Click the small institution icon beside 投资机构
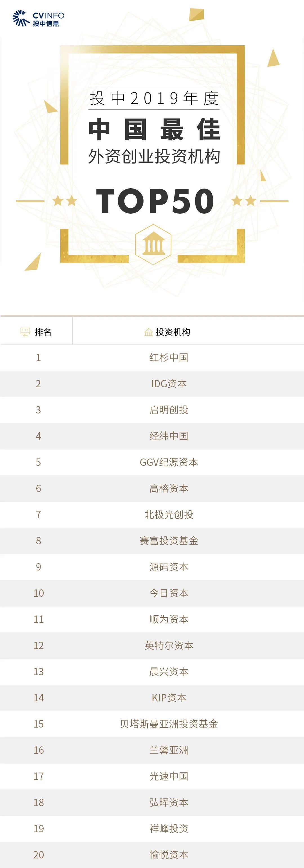The image size is (304, 868). 148,332
